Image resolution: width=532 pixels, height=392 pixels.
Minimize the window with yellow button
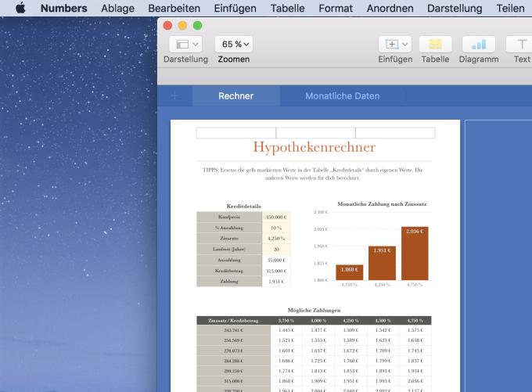[x=182, y=26]
